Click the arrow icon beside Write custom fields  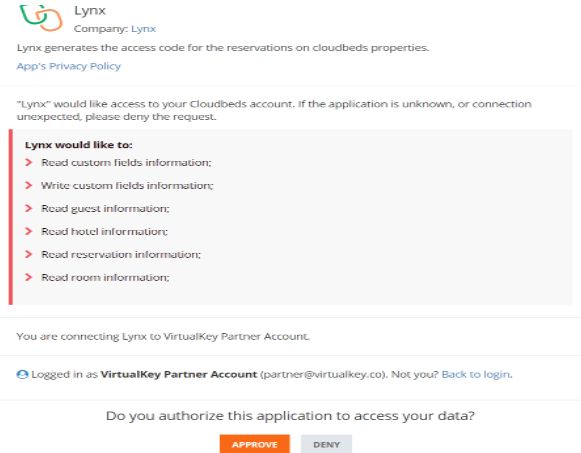[x=29, y=185]
